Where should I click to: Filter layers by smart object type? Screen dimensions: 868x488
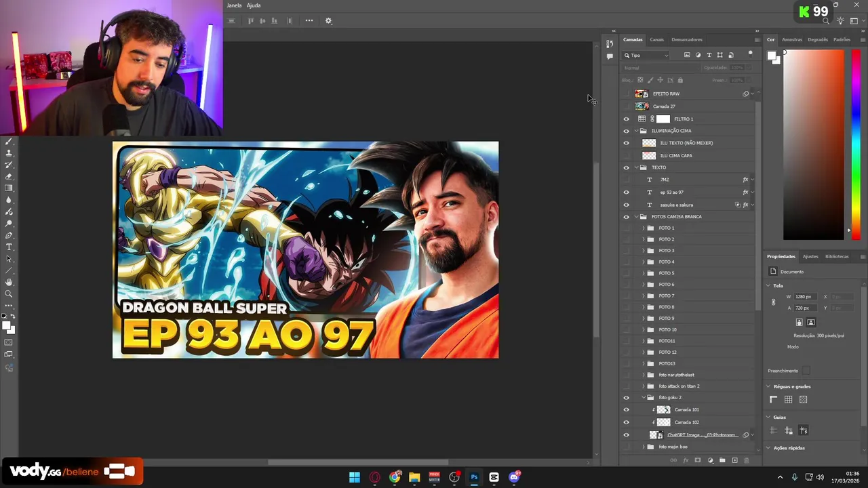tap(731, 55)
